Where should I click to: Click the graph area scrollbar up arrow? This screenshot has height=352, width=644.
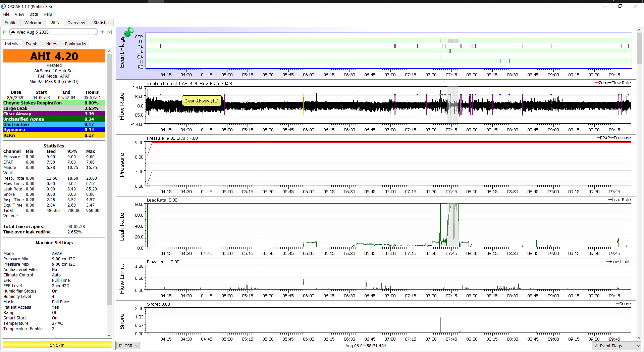click(639, 30)
